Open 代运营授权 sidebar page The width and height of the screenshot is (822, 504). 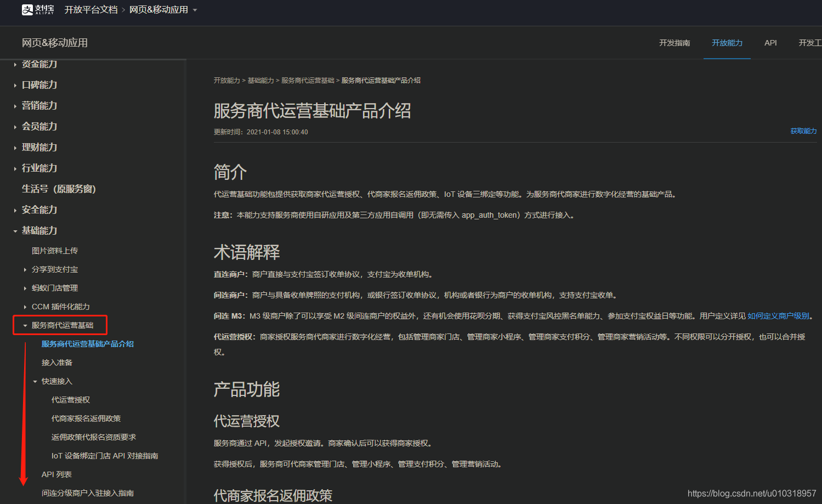point(71,400)
